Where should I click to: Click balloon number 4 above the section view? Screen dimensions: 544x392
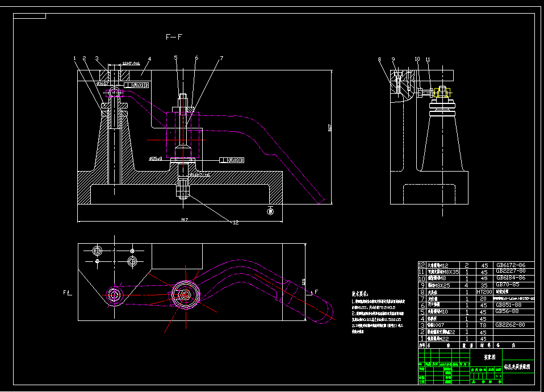(x=149, y=59)
